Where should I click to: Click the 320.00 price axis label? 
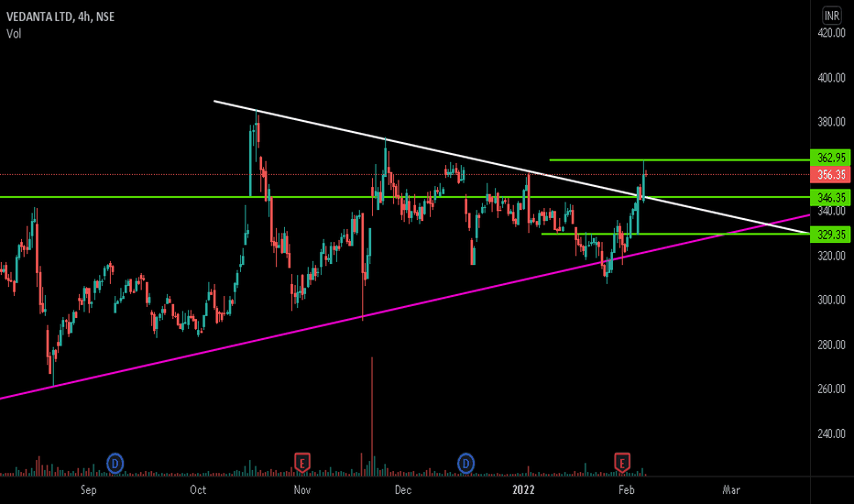click(x=831, y=256)
